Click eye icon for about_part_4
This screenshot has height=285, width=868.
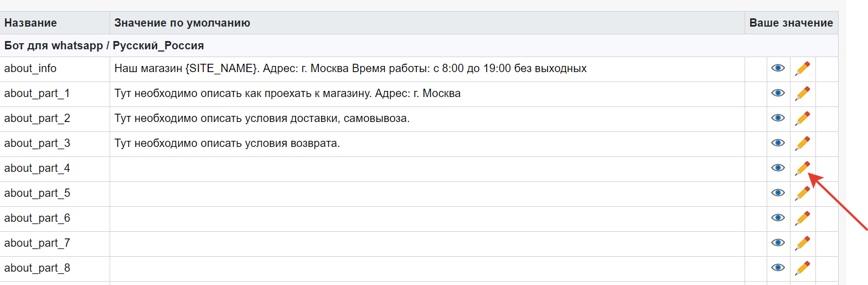tap(778, 168)
